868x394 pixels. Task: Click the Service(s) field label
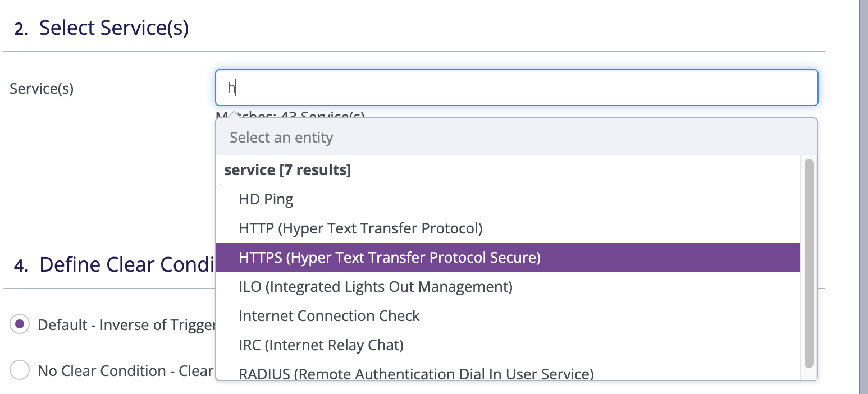(42, 88)
